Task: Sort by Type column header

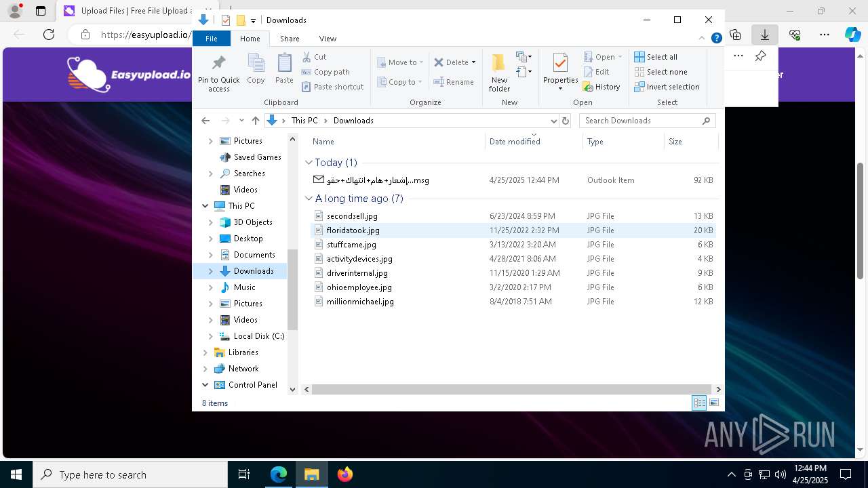Action: pos(623,142)
